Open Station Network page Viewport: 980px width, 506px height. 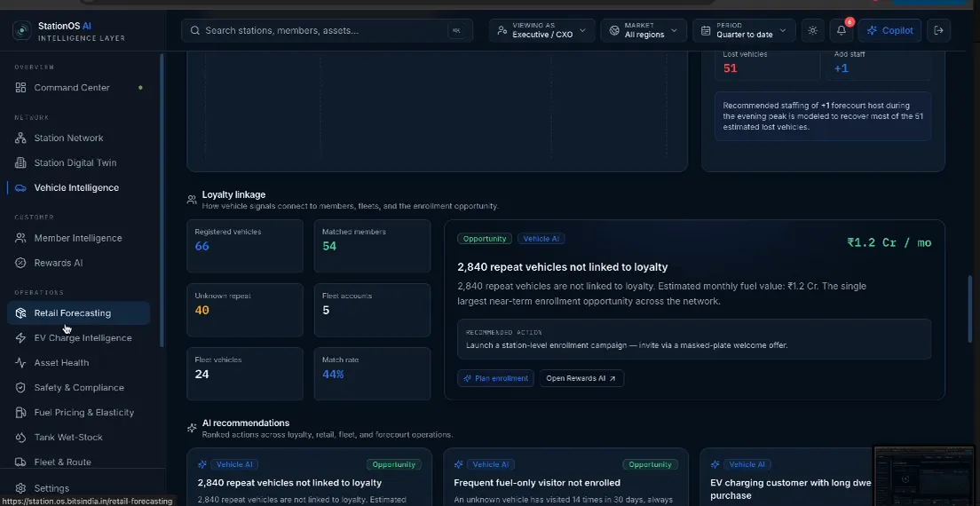tap(78, 138)
